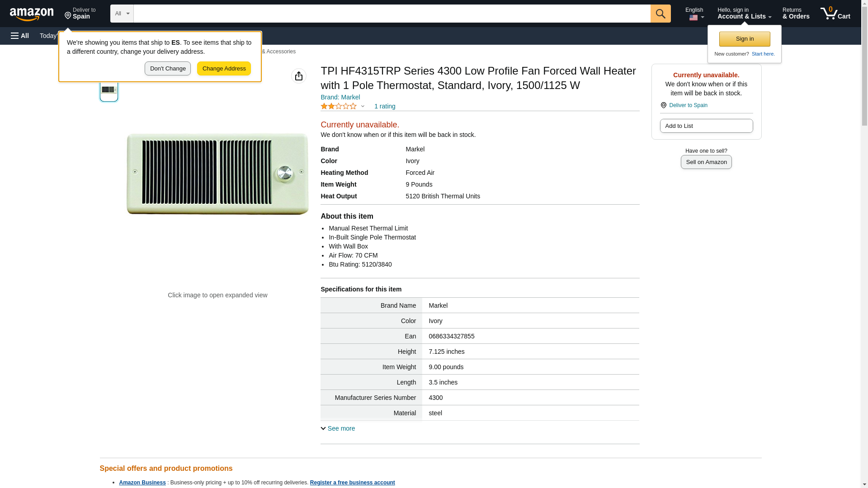This screenshot has width=868, height=488.
Task: Open the Add to List dropdown button
Action: coord(706,126)
